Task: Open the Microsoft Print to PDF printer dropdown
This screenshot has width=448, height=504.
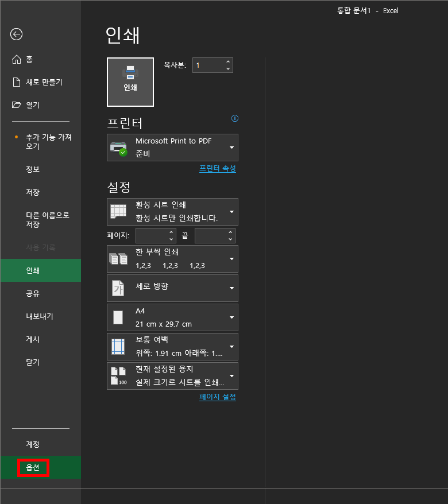Action: tap(172, 148)
